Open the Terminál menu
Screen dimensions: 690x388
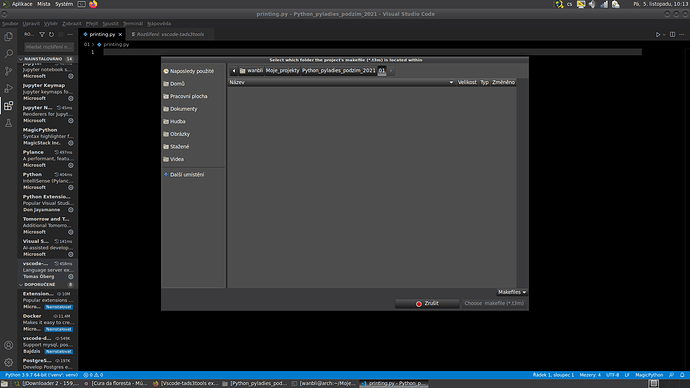[x=132, y=23]
